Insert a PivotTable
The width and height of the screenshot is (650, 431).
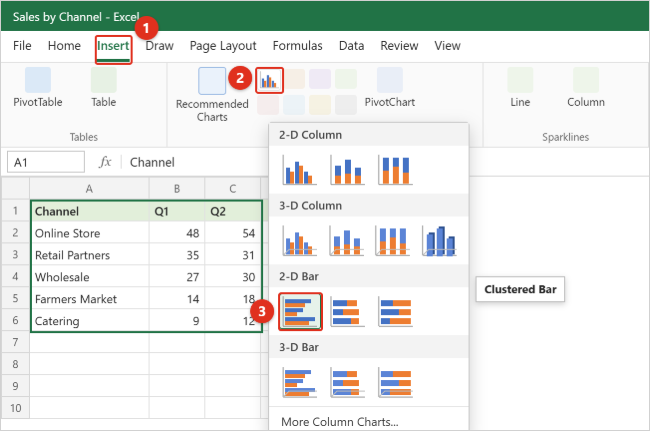38,87
